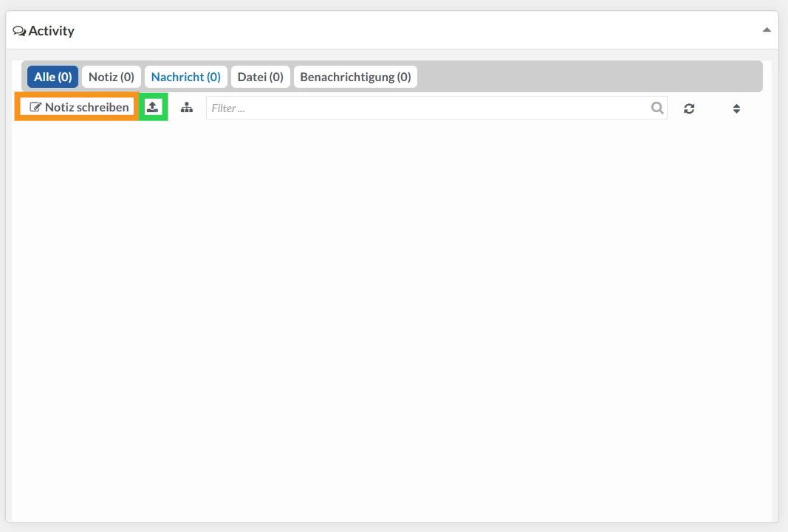
Task: Click the pencil icon on Notiz schreiben
Action: click(35, 108)
